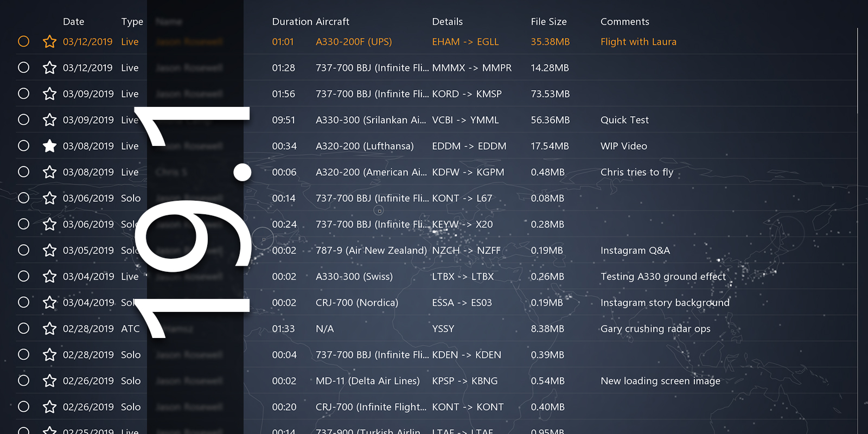
Task: Star the KEYW -> X20 replay
Action: tap(49, 224)
